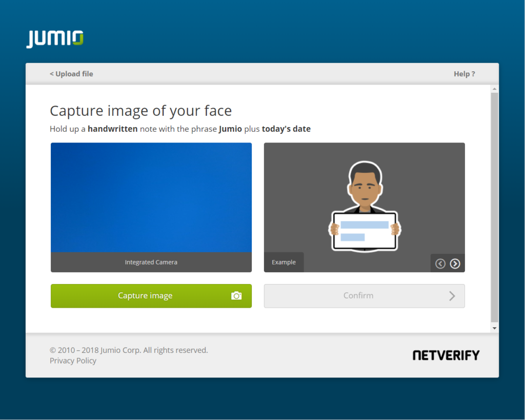Go back to Upload file

tap(71, 74)
